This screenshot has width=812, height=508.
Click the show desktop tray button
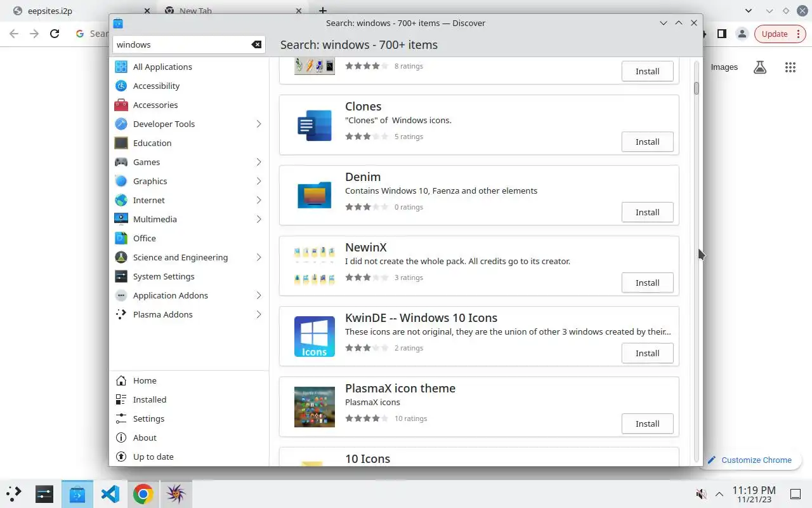[x=795, y=494]
